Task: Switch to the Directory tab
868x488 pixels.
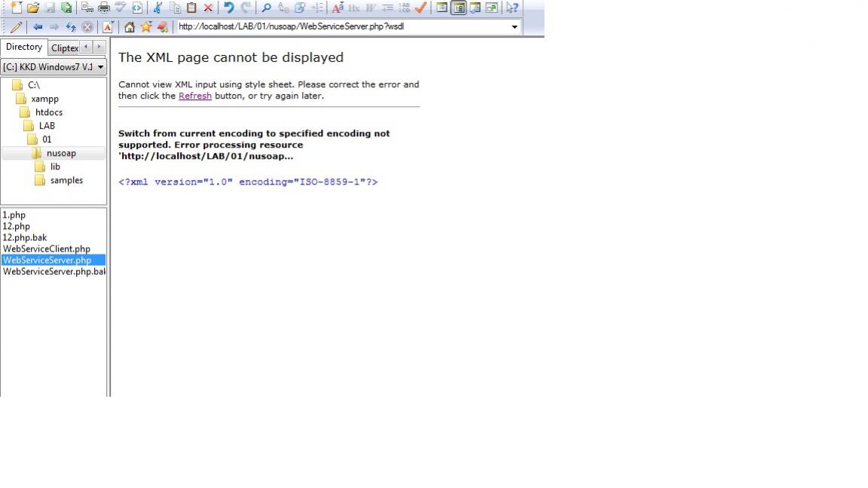Action: coord(24,47)
